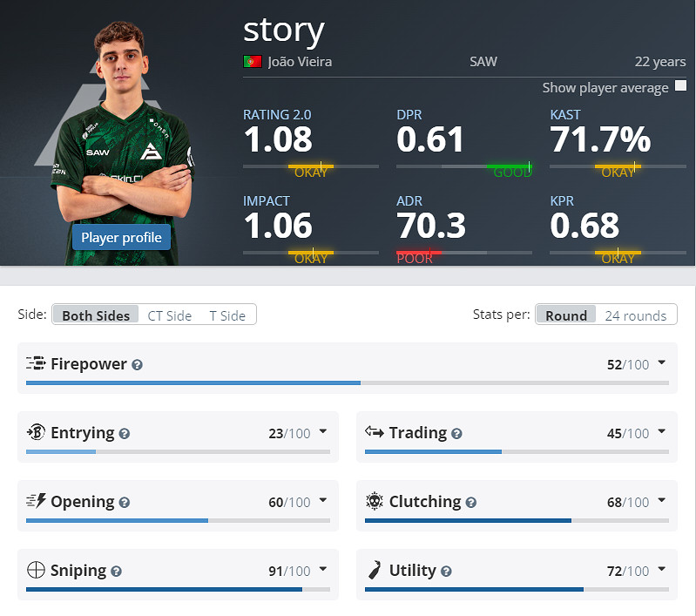Open the Player profile button

pos(121,237)
